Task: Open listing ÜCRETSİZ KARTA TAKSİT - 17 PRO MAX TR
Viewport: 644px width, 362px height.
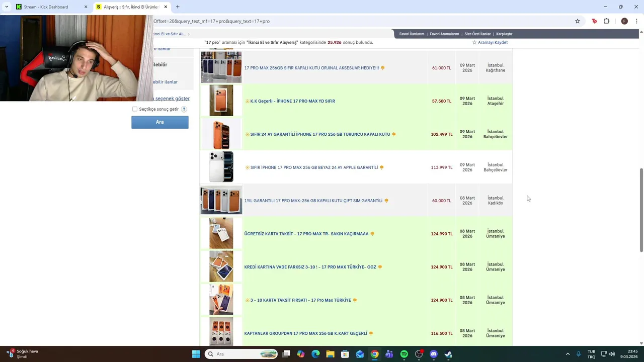Action: [306, 234]
